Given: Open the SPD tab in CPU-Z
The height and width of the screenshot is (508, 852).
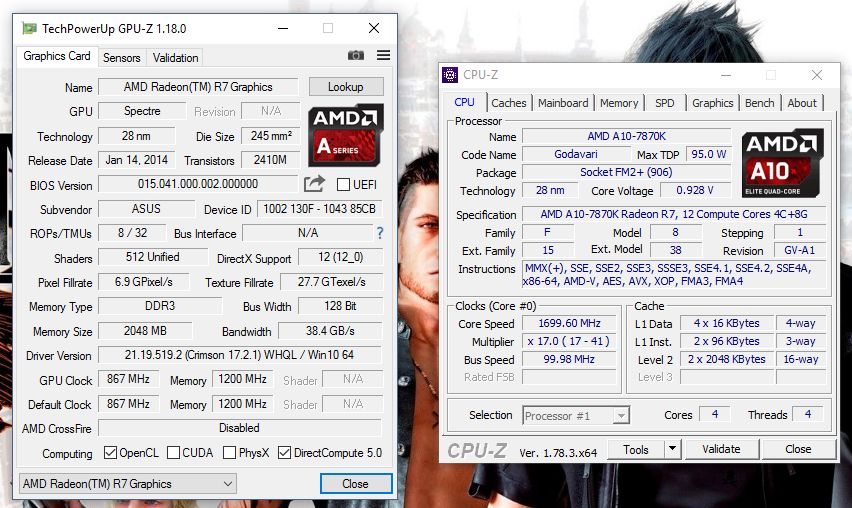Looking at the screenshot, I should pyautogui.click(x=665, y=103).
